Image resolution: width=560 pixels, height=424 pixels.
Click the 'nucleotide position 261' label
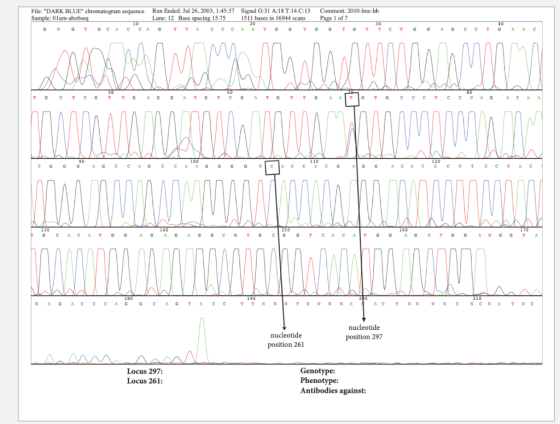(286, 340)
